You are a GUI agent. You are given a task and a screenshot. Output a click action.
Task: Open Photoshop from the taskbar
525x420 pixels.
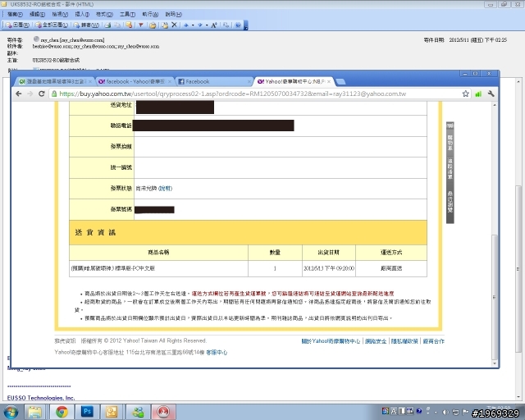point(88,412)
